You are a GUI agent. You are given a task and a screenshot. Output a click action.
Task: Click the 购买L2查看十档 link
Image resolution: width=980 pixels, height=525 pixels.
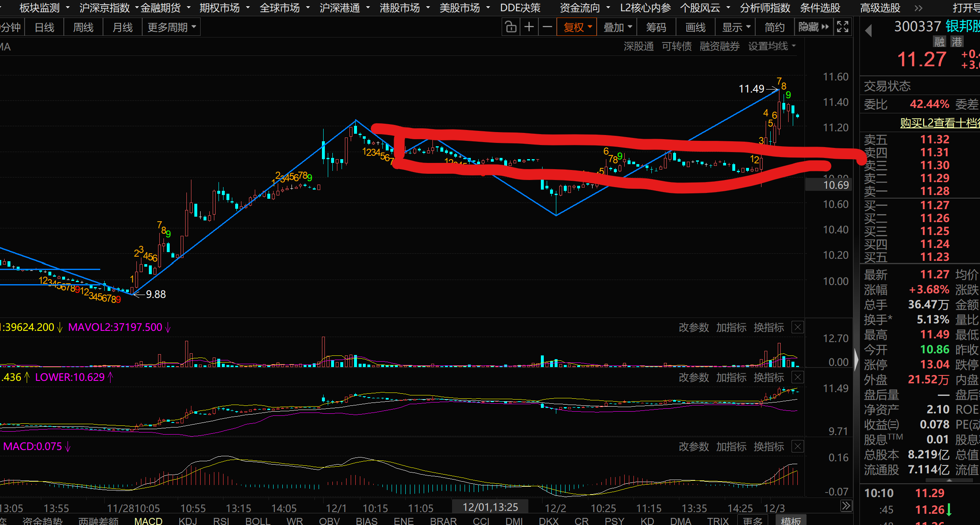pos(939,123)
